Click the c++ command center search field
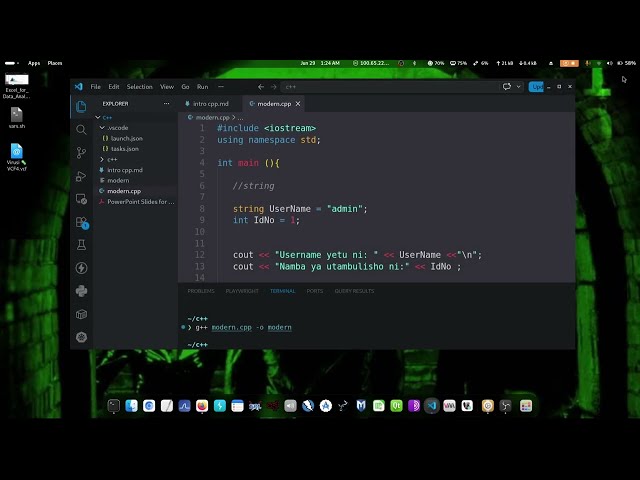640x480 pixels. pos(390,87)
